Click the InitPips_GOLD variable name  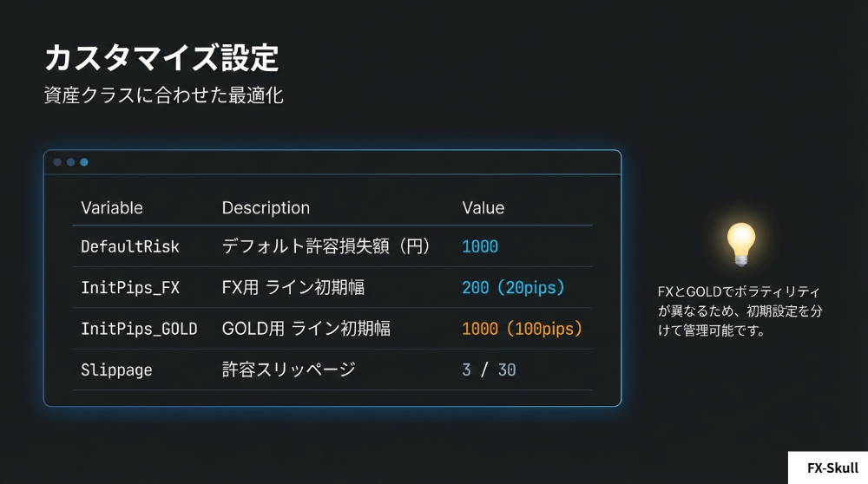pyautogui.click(x=139, y=329)
